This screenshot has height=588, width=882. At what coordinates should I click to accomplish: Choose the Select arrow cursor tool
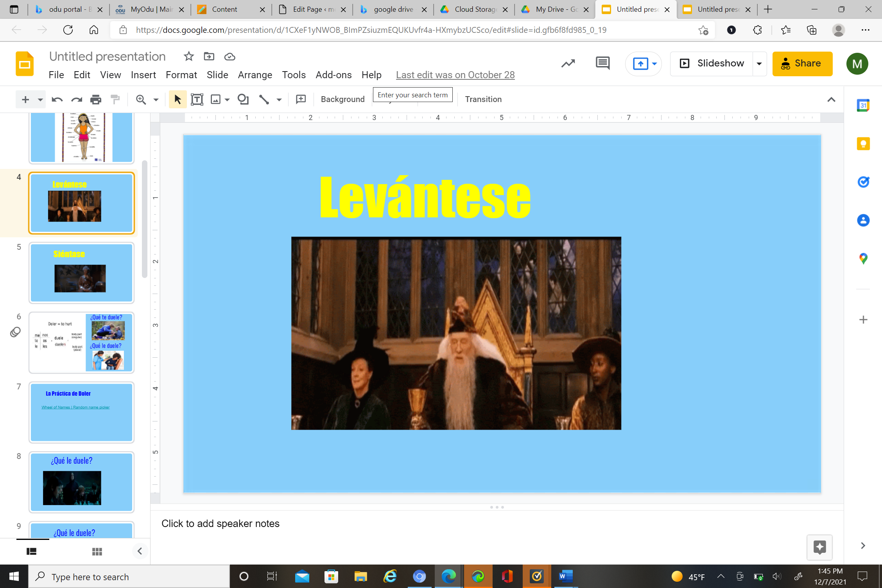point(177,100)
